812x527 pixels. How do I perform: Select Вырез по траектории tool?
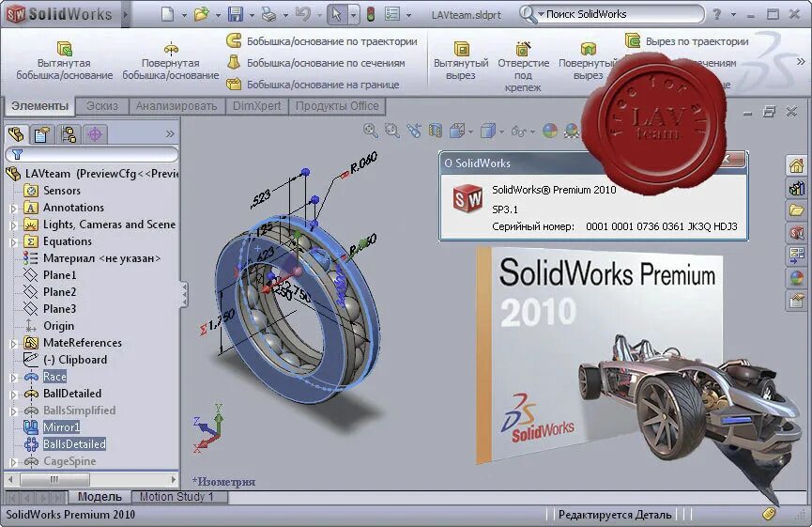tap(686, 41)
